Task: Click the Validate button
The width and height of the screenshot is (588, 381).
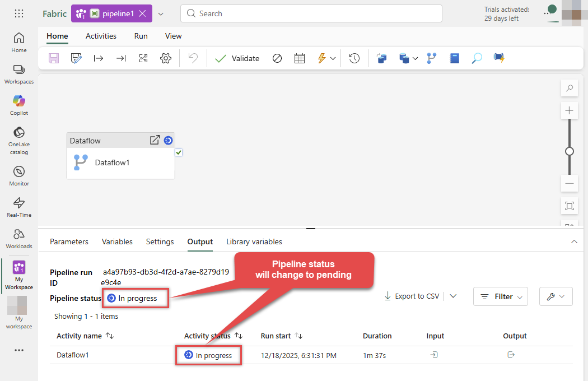Action: 237,58
